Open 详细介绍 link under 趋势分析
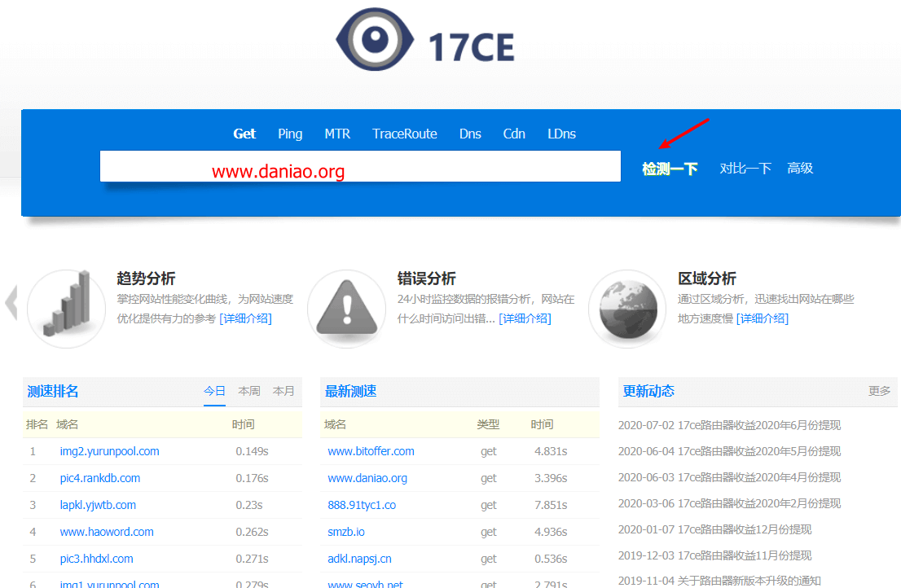The image size is (901, 588). tap(245, 318)
